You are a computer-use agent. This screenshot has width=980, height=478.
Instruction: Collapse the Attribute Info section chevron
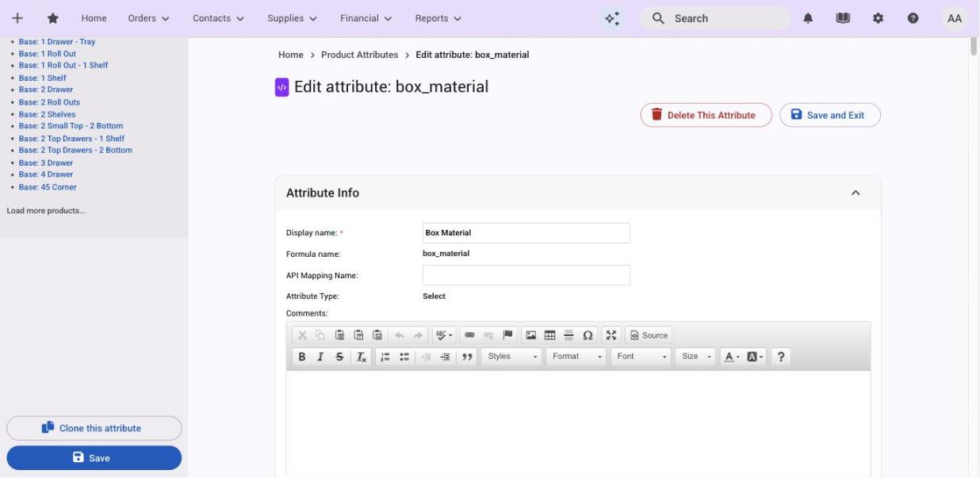856,193
